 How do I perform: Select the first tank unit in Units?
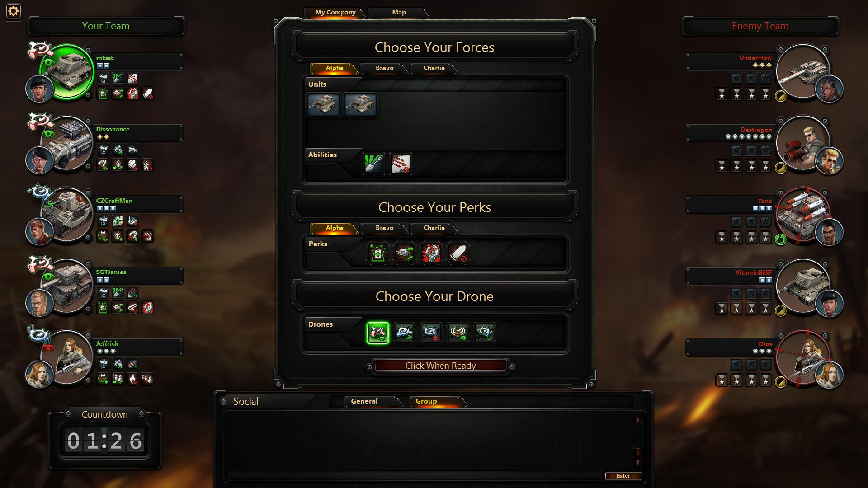click(323, 105)
